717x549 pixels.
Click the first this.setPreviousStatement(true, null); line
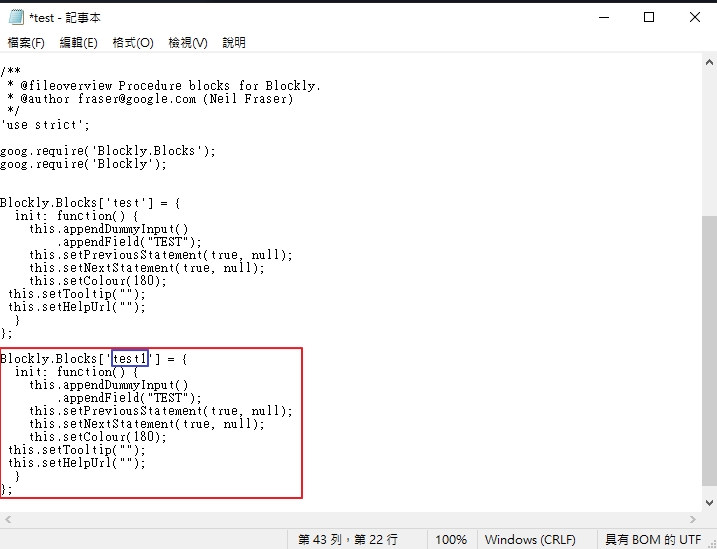(x=161, y=255)
